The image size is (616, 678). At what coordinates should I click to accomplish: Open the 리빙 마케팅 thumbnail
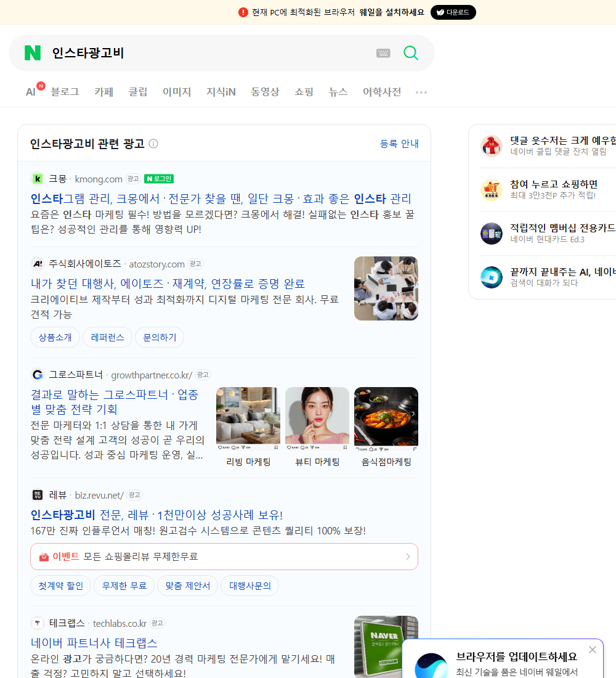point(248,419)
